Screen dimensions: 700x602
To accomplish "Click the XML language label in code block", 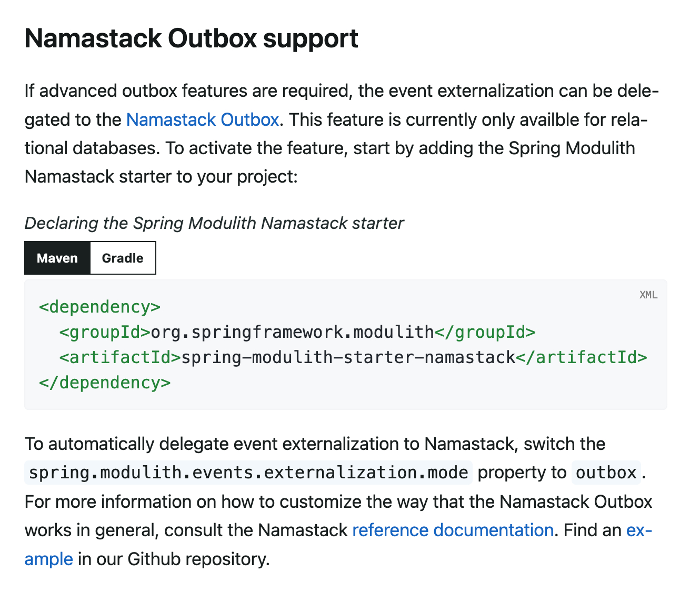I will pyautogui.click(x=648, y=295).
